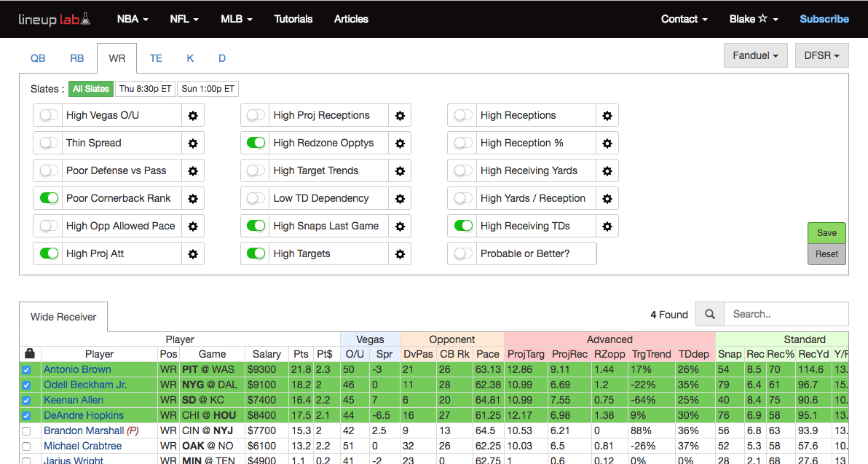The width and height of the screenshot is (868, 464).
Task: Open the Blake account dropdown
Action: click(754, 19)
